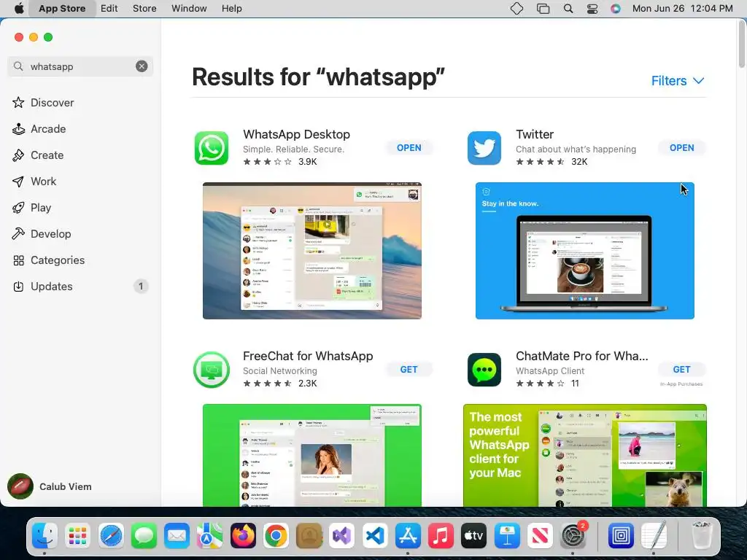The width and height of the screenshot is (747, 560).
Task: Open the Window menu
Action: point(189,8)
